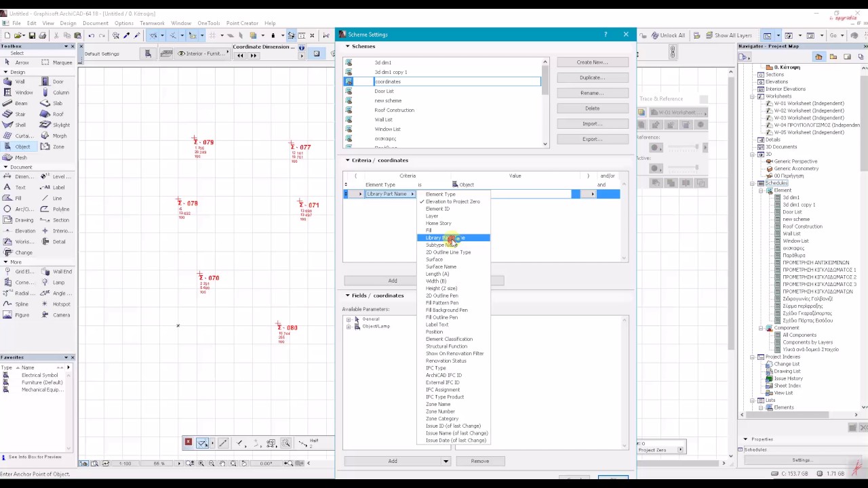Select the Beam tool
Image resolution: width=868 pixels, height=488 pixels.
(x=16, y=103)
